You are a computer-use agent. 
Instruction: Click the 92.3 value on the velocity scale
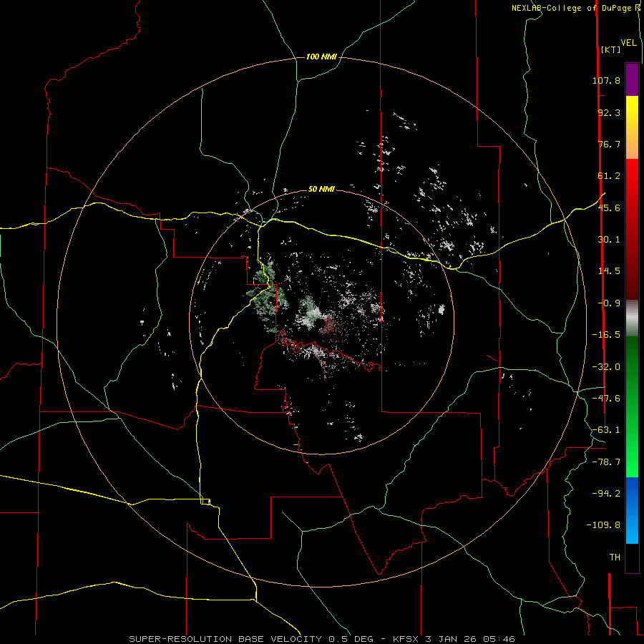tap(609, 112)
